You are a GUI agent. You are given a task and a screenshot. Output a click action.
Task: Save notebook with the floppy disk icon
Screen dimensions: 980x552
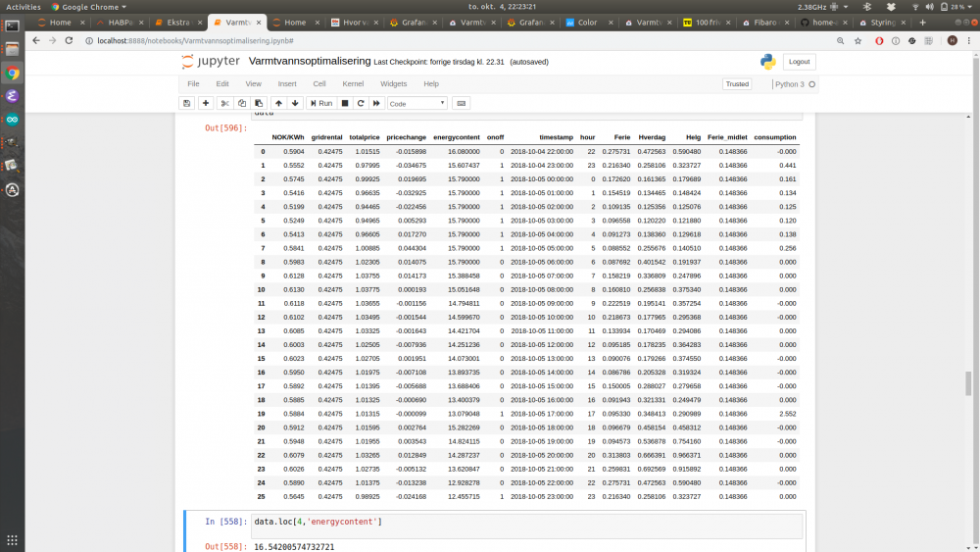tap(186, 103)
